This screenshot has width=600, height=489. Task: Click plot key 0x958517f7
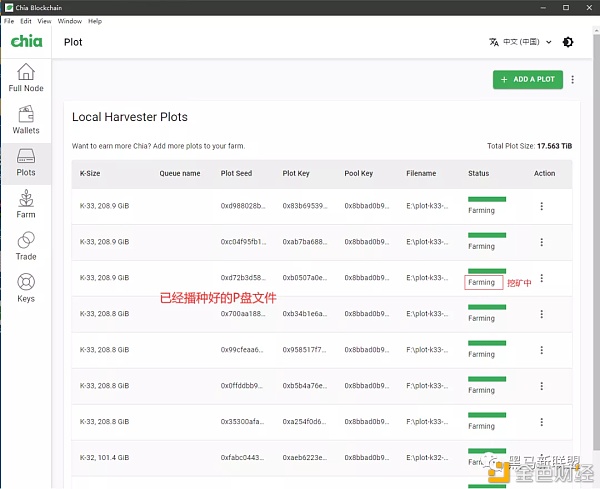click(305, 350)
